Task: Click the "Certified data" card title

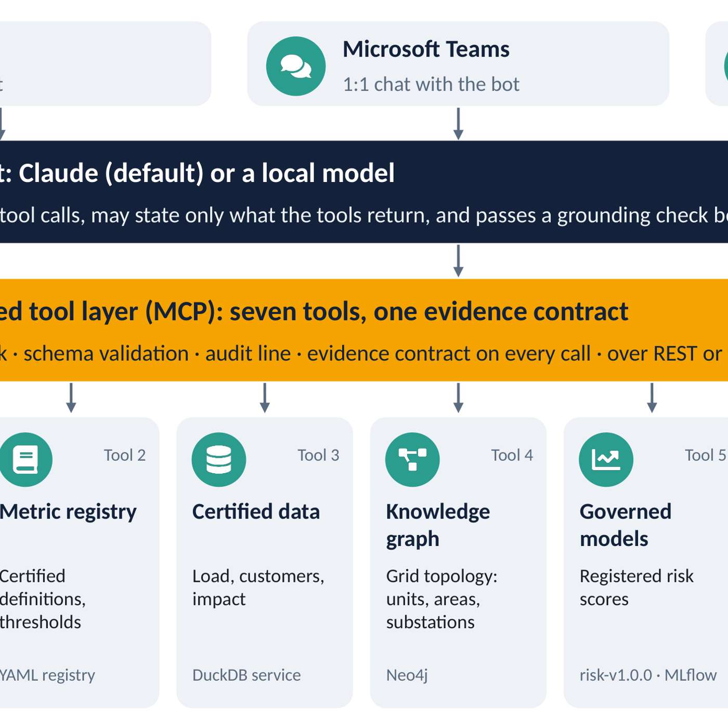Action: tap(256, 512)
